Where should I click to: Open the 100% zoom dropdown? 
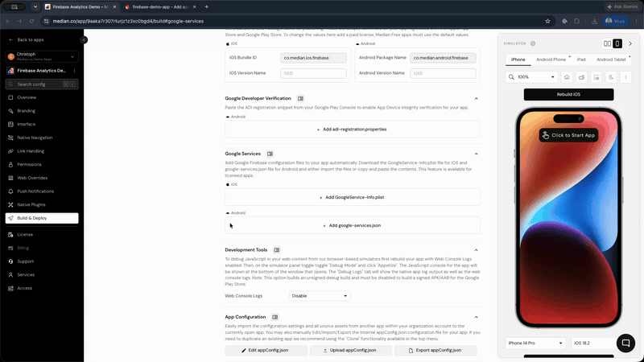(531, 77)
